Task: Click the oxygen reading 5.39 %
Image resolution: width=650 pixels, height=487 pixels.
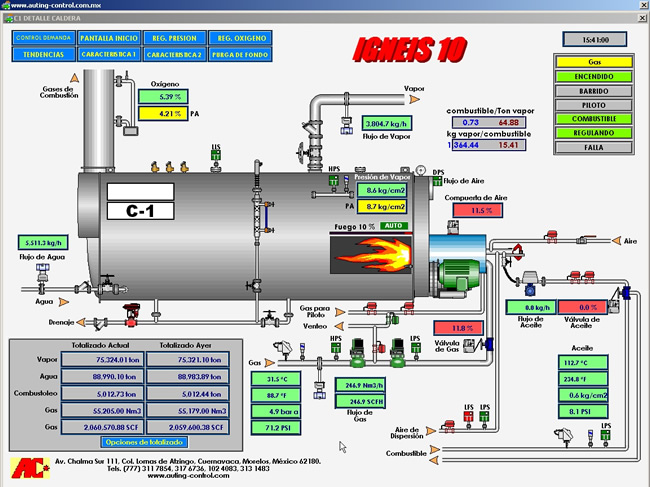Action: coord(163,97)
